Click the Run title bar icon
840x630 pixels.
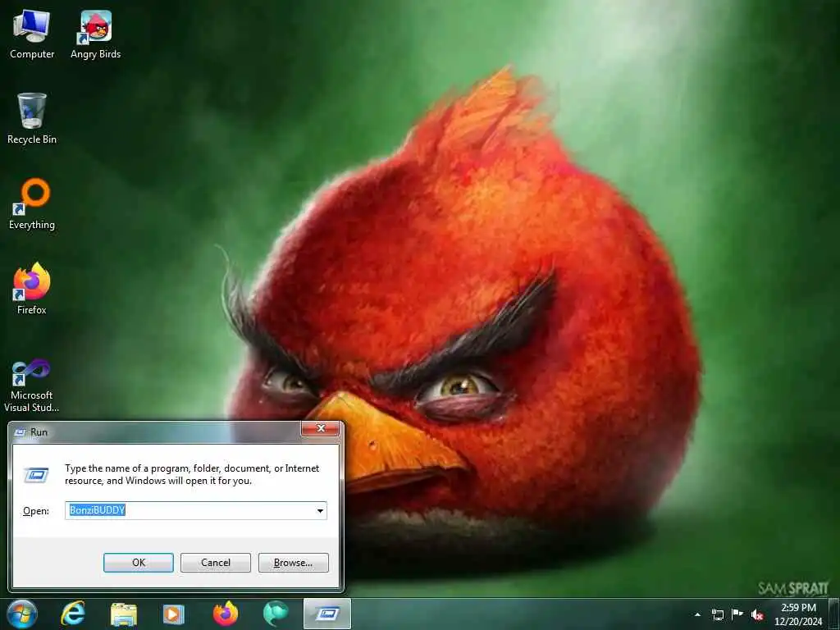pos(20,431)
